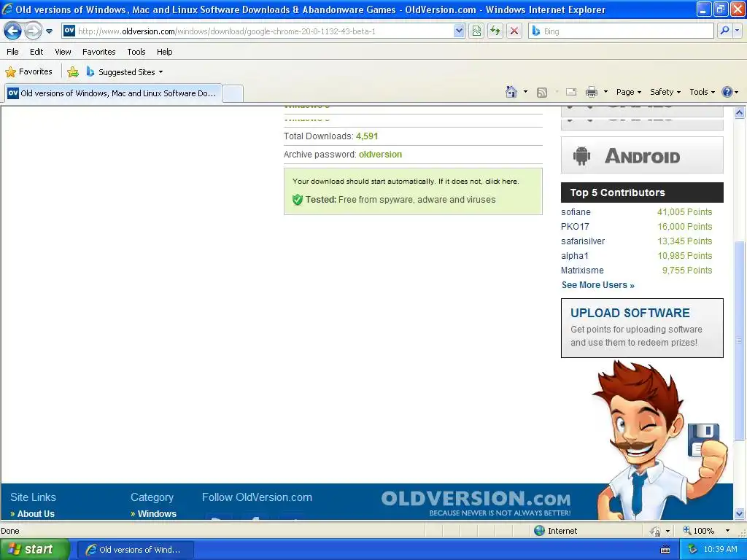Click the Upload Software banner
Viewport: 747px width, 560px height.
[642, 328]
